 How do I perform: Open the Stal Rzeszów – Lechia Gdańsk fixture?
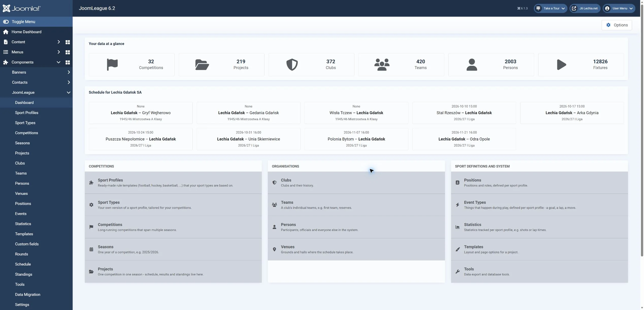(x=464, y=113)
